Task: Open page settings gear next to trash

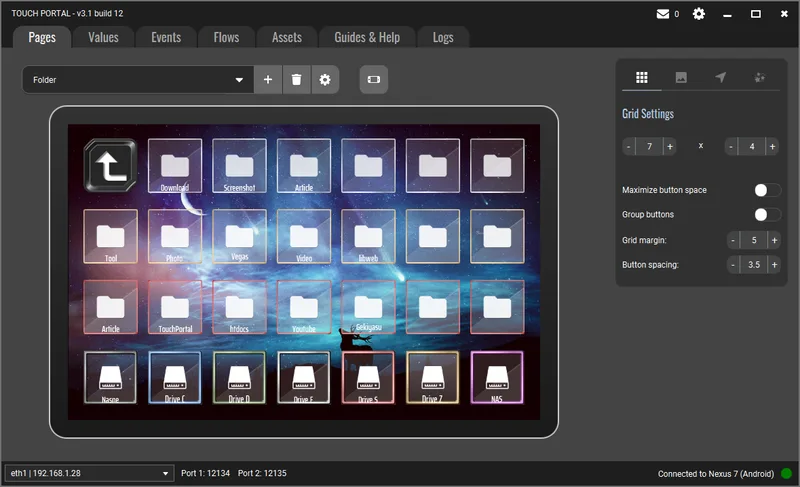Action: [x=324, y=80]
